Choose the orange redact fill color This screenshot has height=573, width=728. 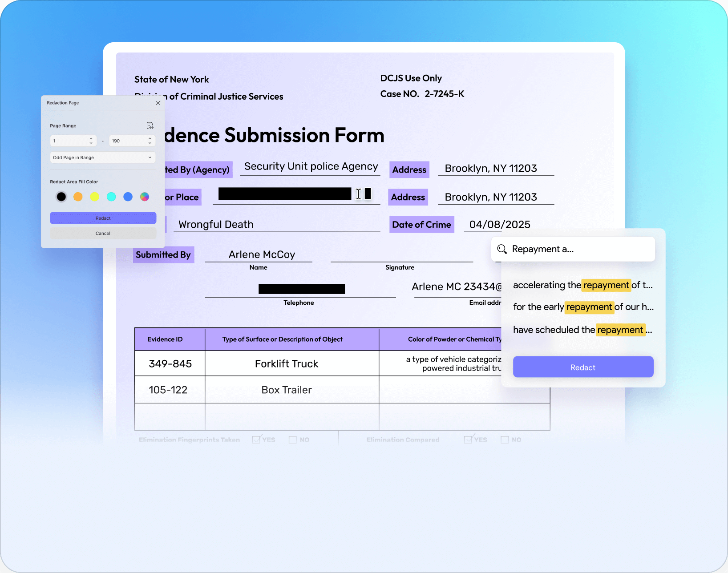(78, 197)
